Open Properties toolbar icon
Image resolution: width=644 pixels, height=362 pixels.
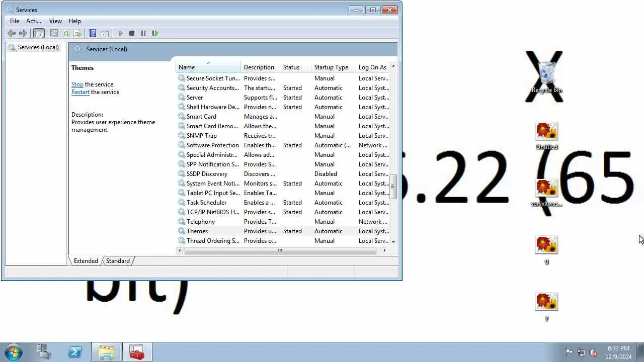pyautogui.click(x=54, y=33)
